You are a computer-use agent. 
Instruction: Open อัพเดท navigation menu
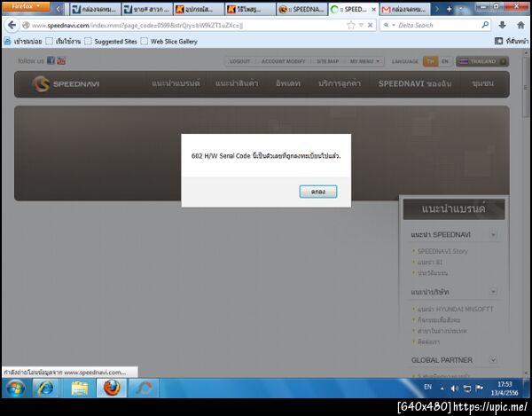tap(288, 83)
